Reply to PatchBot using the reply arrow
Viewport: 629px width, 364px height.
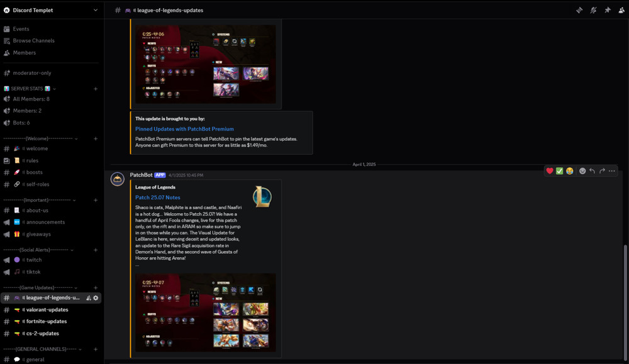click(x=593, y=170)
